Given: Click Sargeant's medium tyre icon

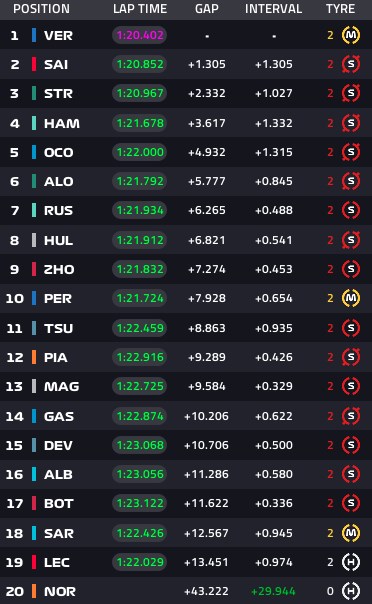Looking at the screenshot, I should [x=351, y=533].
